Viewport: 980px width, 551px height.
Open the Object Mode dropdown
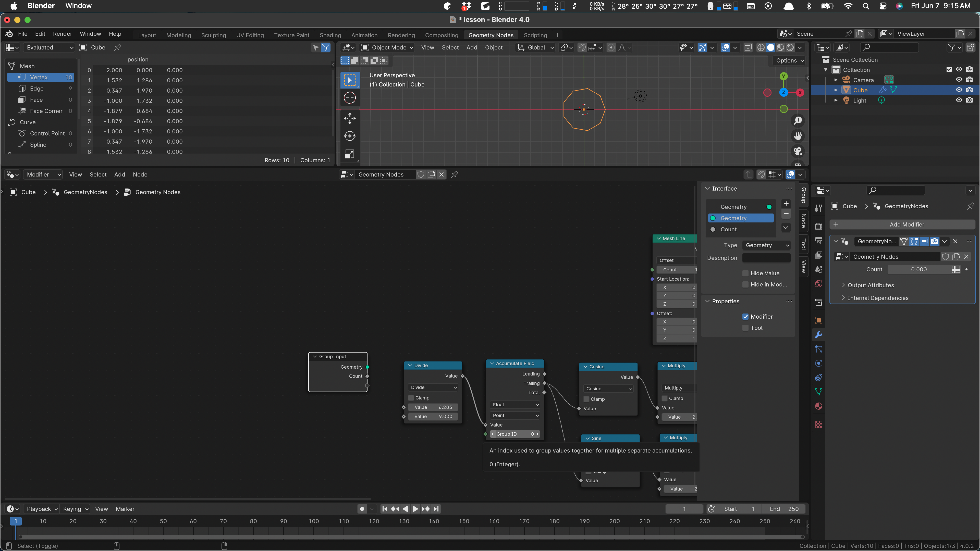(387, 47)
